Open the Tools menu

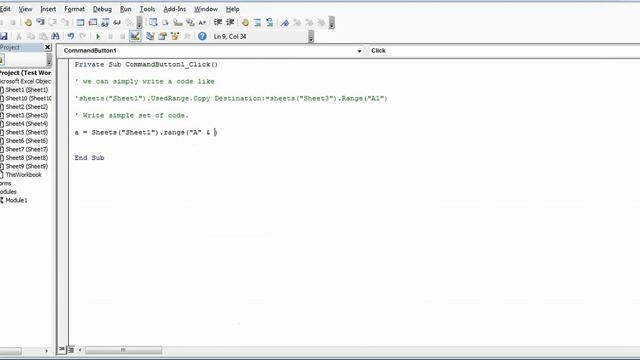147,9
